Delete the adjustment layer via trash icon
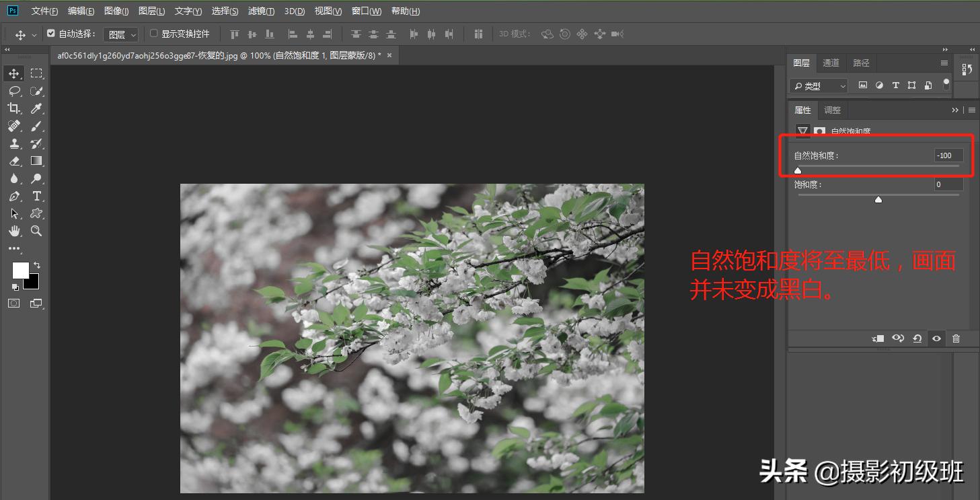980x500 pixels. [x=956, y=338]
